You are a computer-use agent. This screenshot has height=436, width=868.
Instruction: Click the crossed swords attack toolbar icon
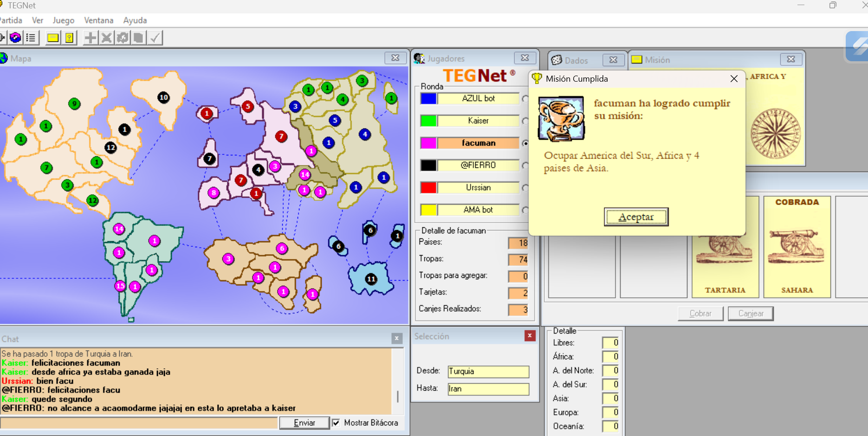coord(107,38)
